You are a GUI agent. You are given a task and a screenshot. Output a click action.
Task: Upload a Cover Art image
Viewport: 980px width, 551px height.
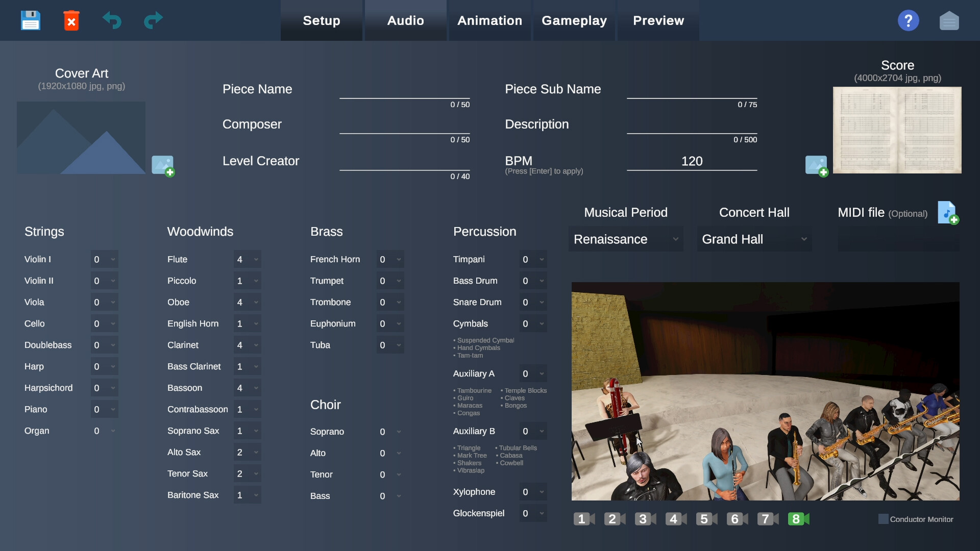(x=163, y=166)
